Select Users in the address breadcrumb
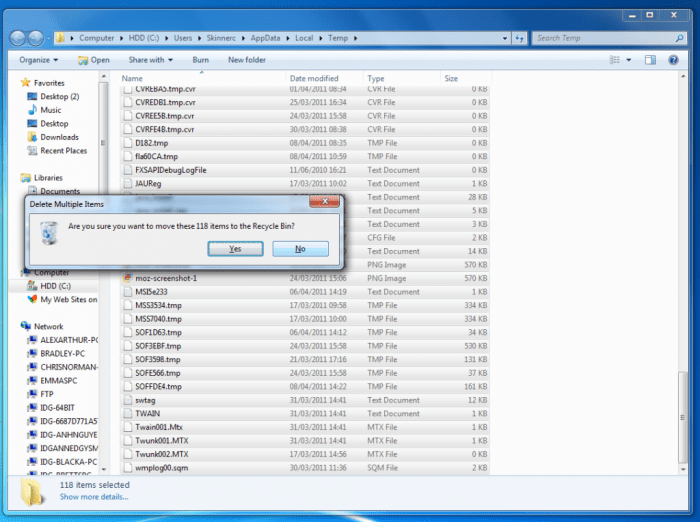Viewport: 700px width, 522px height. (x=183, y=38)
